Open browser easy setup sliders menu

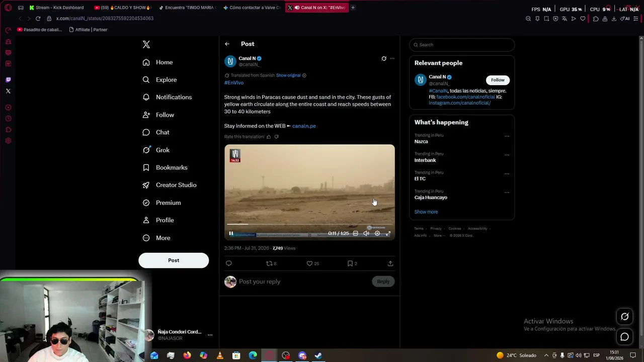(x=636, y=19)
